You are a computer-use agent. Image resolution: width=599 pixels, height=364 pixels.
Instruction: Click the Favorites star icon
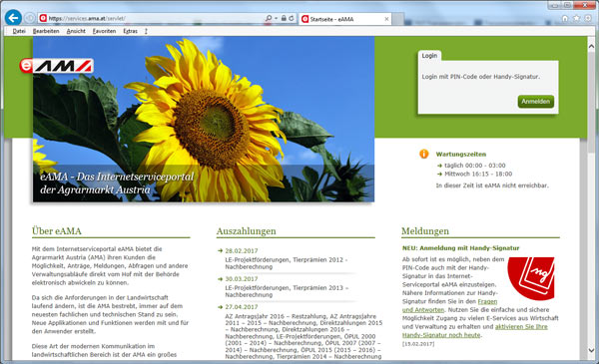coord(576,18)
